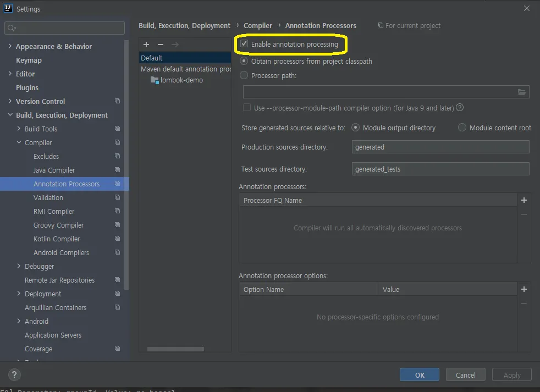The height and width of the screenshot is (392, 540).
Task: Click the Apply button
Action: click(512, 375)
